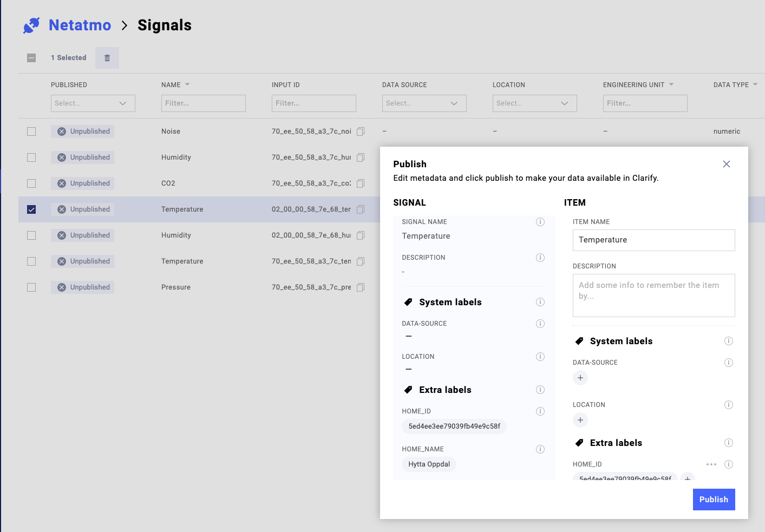Uncheck the selected Temperature row checkbox

[31, 209]
